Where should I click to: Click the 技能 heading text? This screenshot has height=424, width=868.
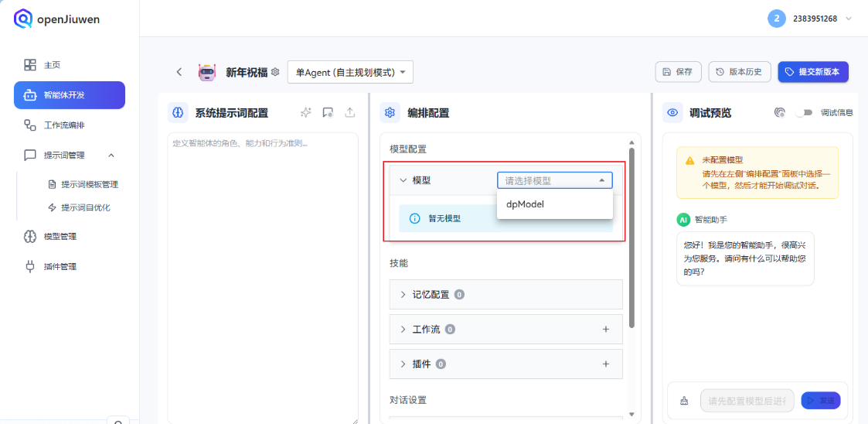coord(399,263)
